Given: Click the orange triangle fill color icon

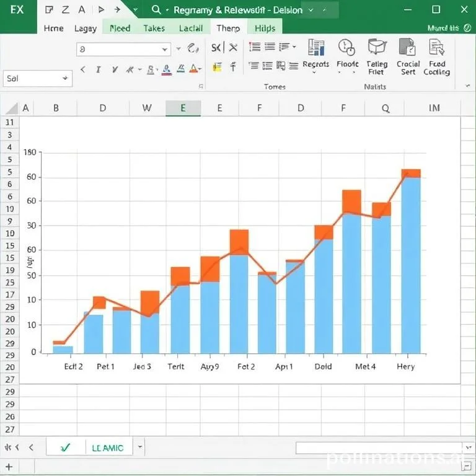Looking at the screenshot, I should 193,69.
